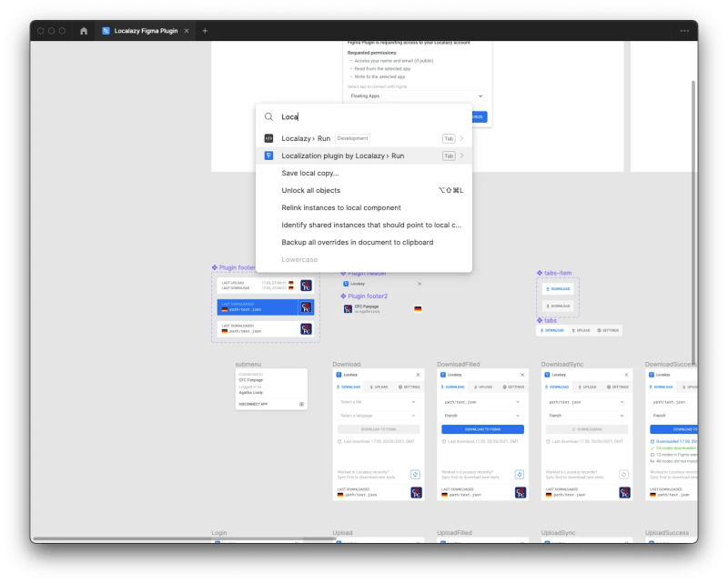Viewport: 728px width, 583px height.
Task: Open the Floating Apps dropdown in authorize dialog
Action: click(415, 95)
